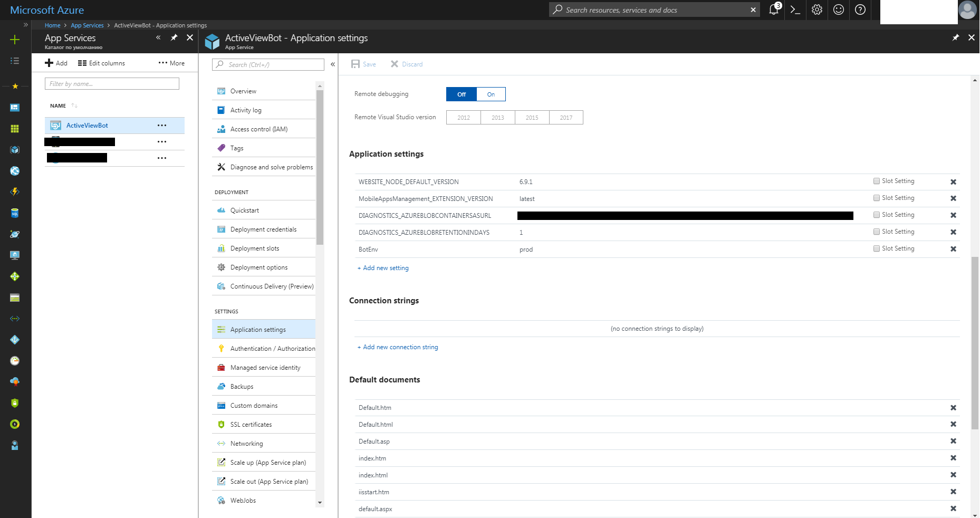The height and width of the screenshot is (518, 980).
Task: Open the Security Center shield icon
Action: 15,402
